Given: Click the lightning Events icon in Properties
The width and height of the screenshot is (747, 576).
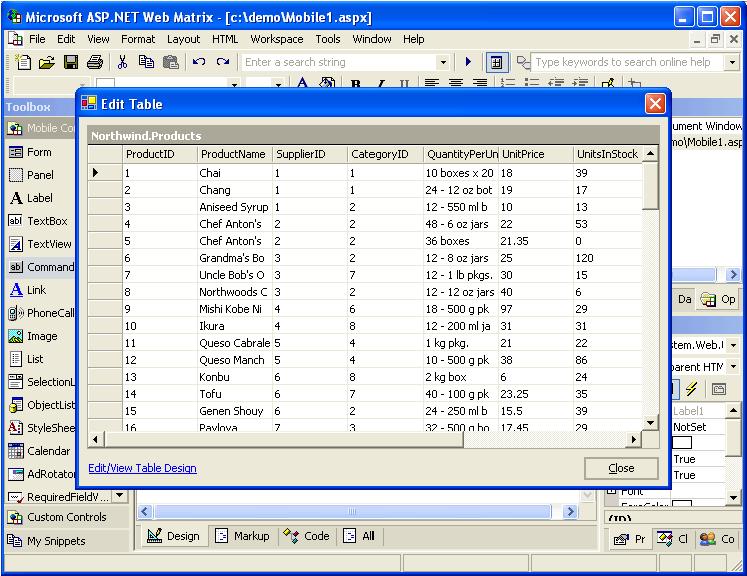Looking at the screenshot, I should (691, 389).
